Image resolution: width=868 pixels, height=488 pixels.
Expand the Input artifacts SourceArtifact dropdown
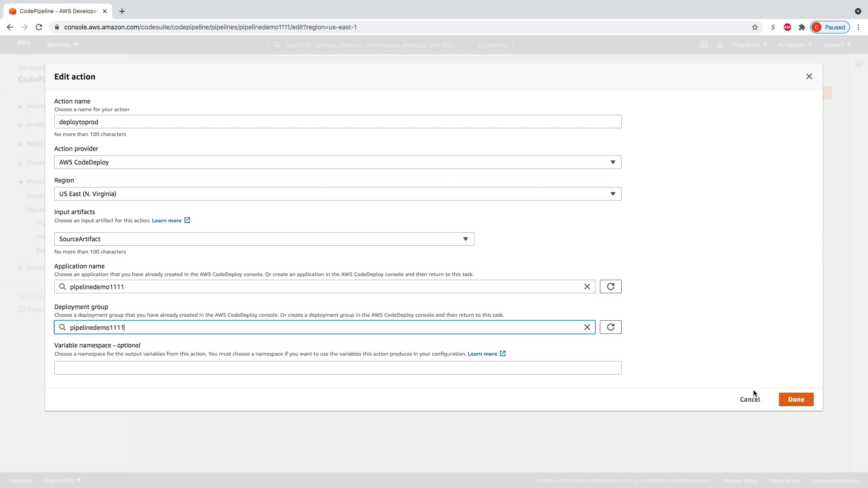click(x=264, y=239)
